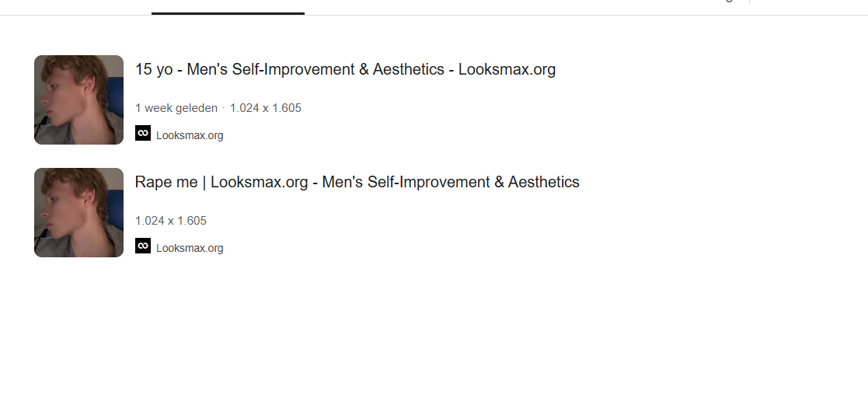Screen dimensions: 868x419
Task: Click the partially visible top-right header item
Action: click(x=728, y=2)
